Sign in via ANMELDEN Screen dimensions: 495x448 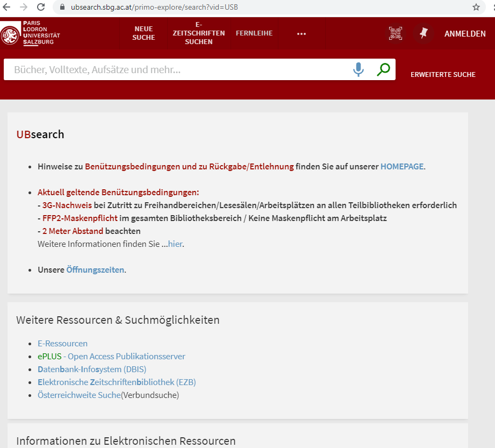click(x=465, y=34)
